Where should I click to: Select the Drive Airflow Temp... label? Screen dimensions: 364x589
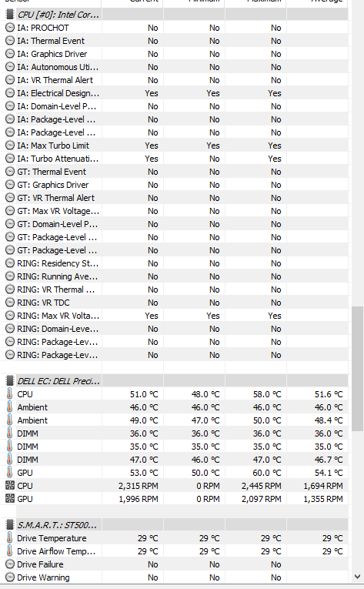(56, 551)
